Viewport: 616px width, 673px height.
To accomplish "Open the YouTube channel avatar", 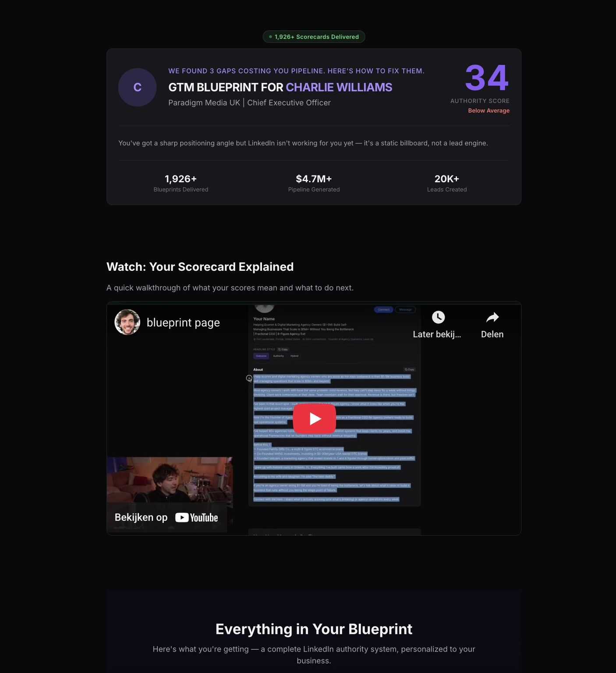I will click(x=127, y=322).
